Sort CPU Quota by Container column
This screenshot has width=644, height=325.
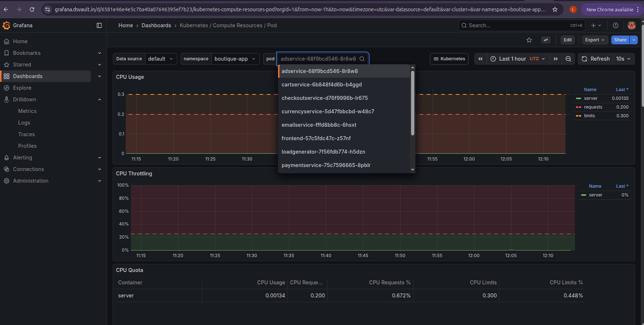pos(130,283)
